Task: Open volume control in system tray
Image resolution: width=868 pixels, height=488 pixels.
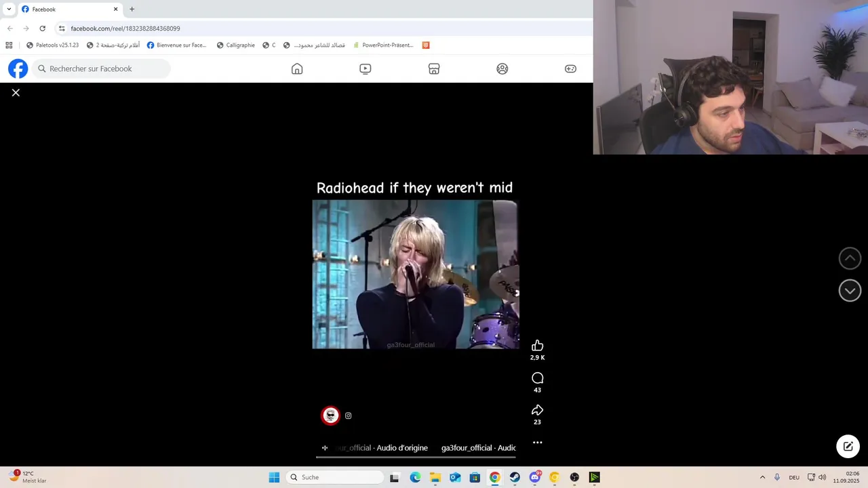Action: point(823,477)
